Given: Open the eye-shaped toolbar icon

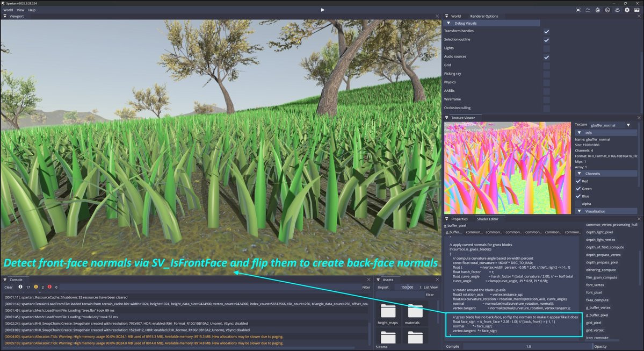Looking at the screenshot, I should tap(617, 10).
